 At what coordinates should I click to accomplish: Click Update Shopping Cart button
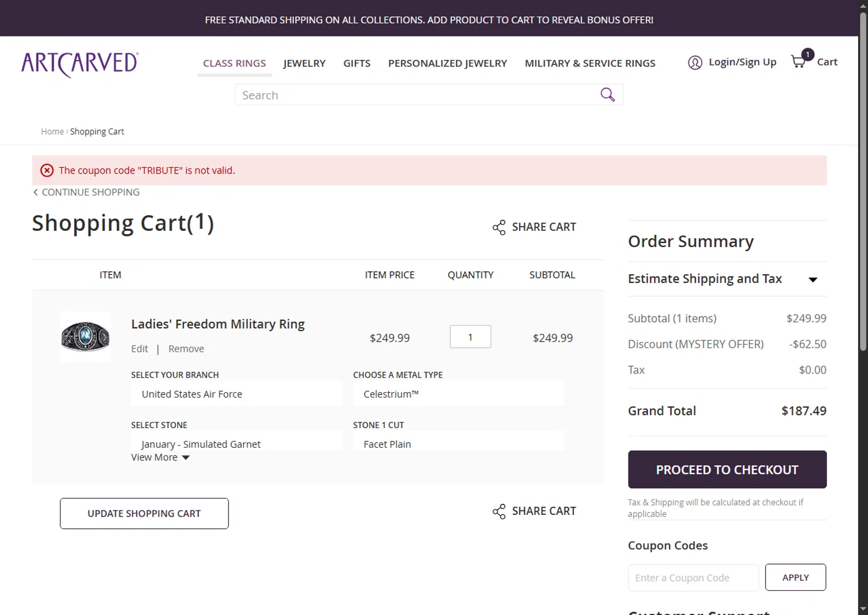tap(144, 514)
